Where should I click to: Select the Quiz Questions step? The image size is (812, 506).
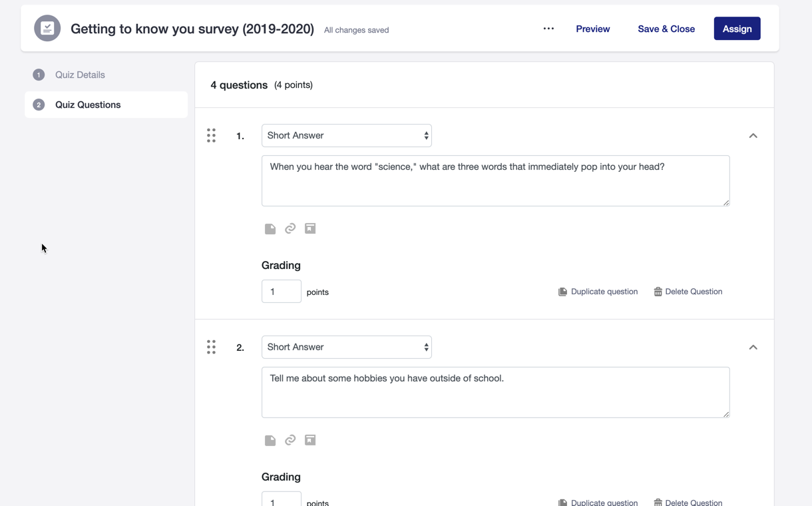click(x=88, y=105)
